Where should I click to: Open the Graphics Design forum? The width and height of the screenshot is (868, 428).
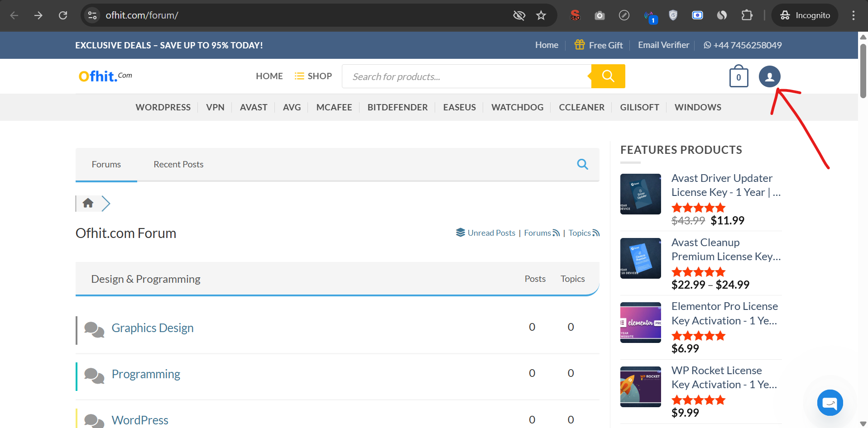[152, 328]
